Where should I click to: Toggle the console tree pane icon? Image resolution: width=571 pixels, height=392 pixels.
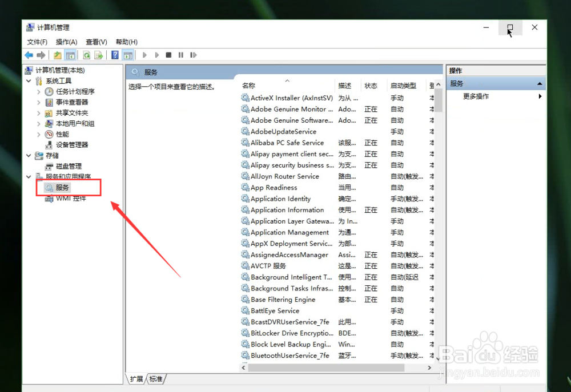coord(70,55)
